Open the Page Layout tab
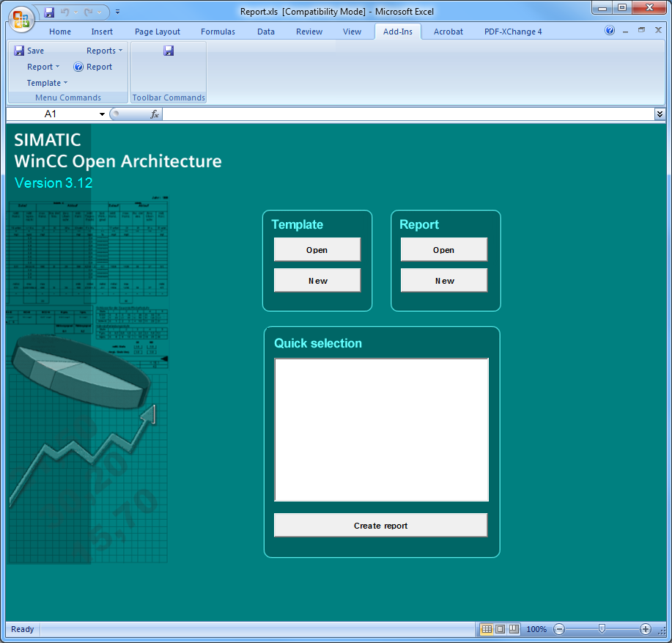 158,32
